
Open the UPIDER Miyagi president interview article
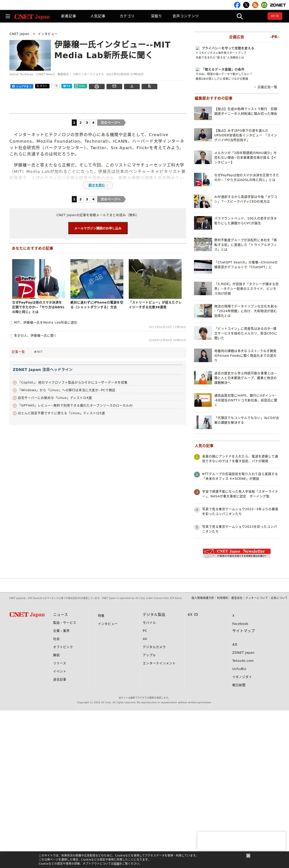(x=246, y=135)
